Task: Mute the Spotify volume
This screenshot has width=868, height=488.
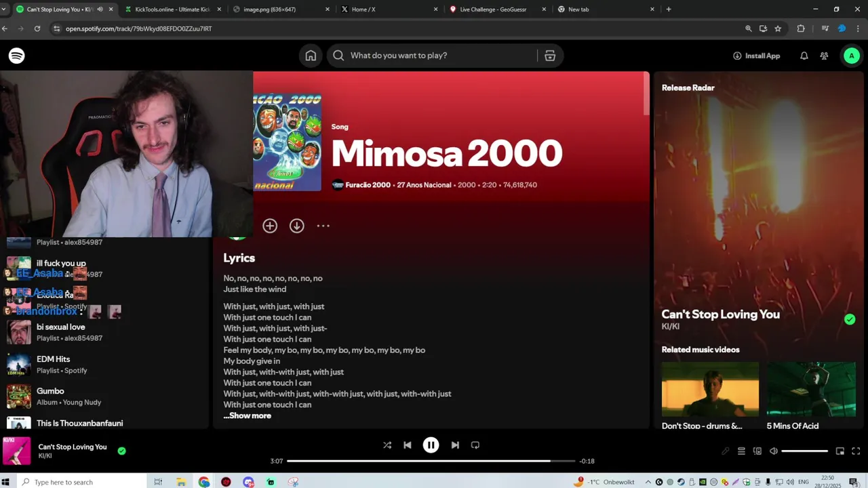Action: tap(774, 451)
